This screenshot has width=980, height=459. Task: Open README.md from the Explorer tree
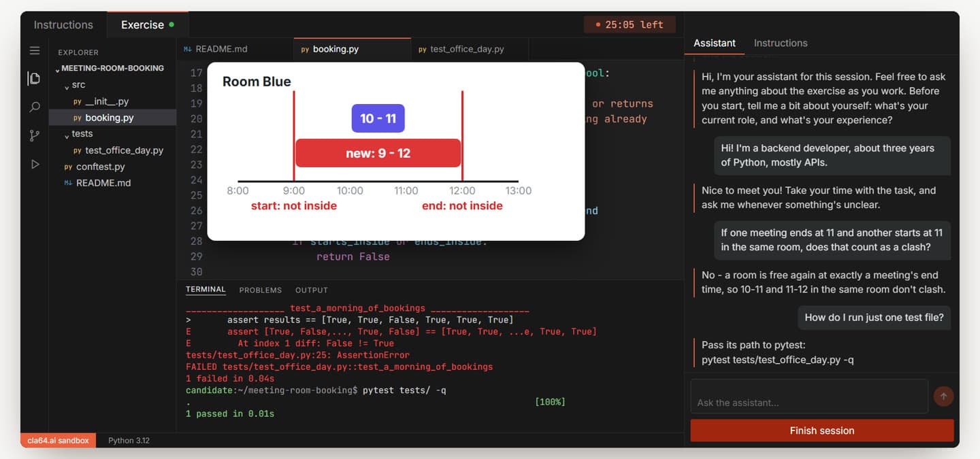click(112, 183)
